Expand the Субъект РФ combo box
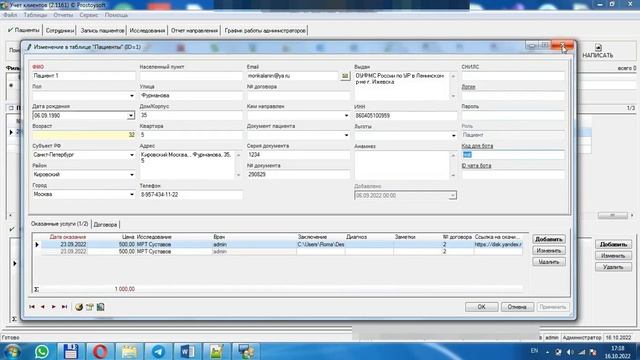Image resolution: width=640 pixels, height=360 pixels. pos(131,155)
